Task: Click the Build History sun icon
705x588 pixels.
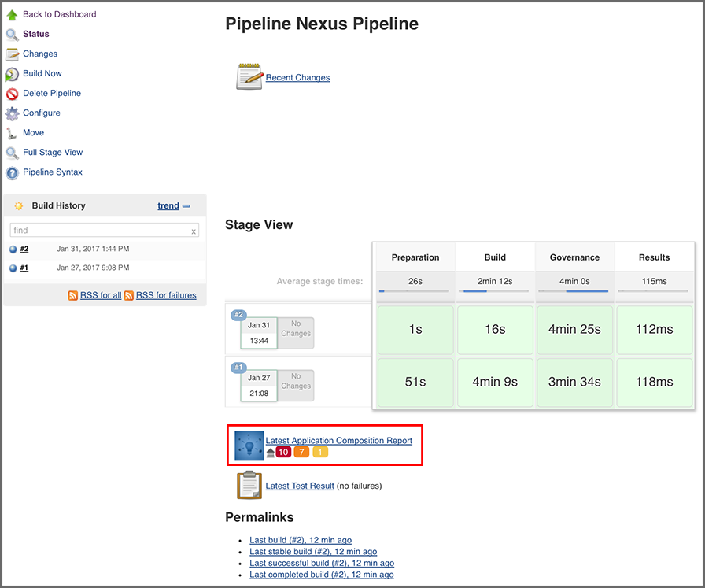Action: coord(18,205)
